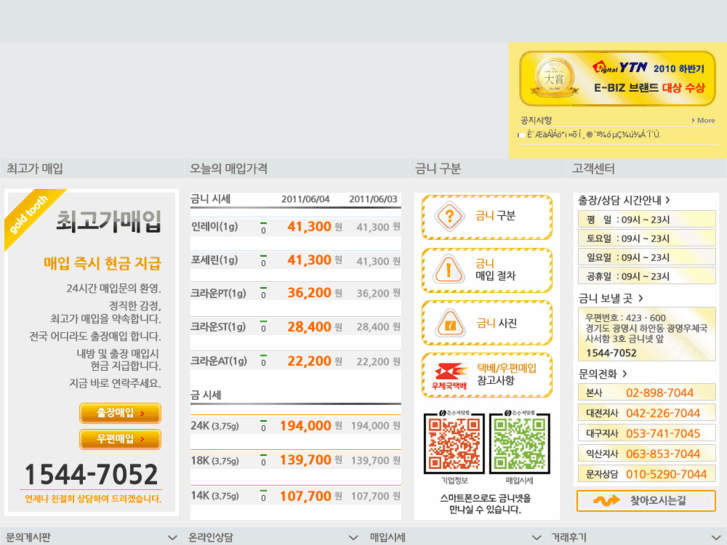Image resolution: width=727 pixels, height=545 pixels.
Task: Click the 문자상담 number 010-5290-7044
Action: [x=666, y=474]
